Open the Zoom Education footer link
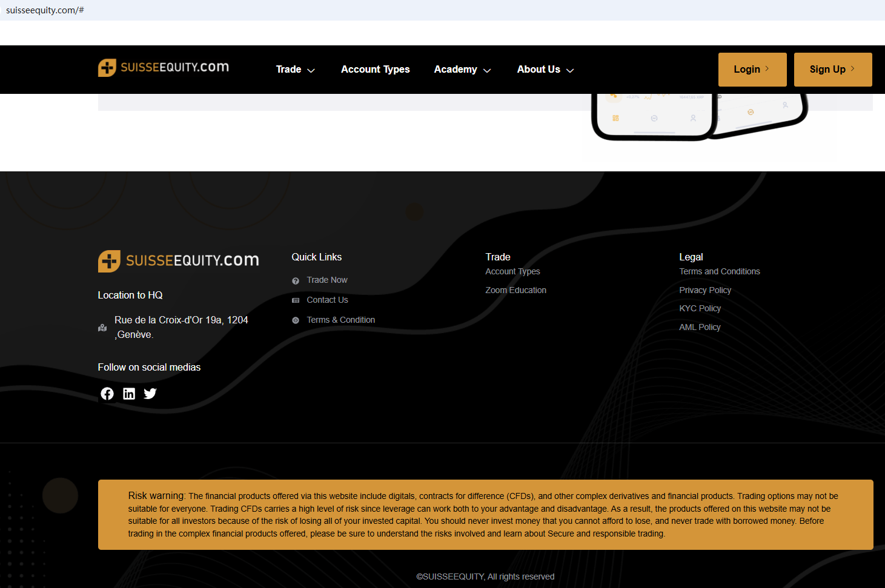 coord(516,290)
